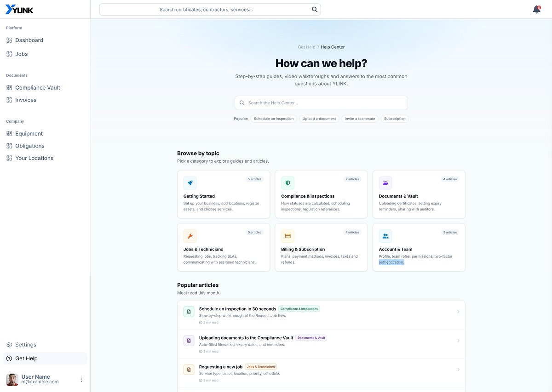Open the Getting Started rocket icon card
Viewport: 552px width, 392px height.
[x=190, y=183]
